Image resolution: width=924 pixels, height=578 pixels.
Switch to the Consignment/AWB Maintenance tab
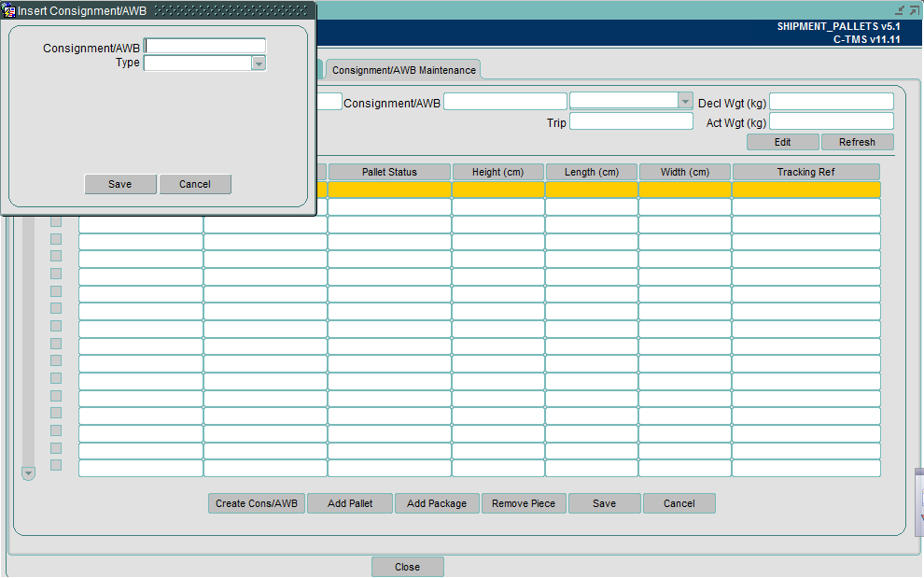click(403, 70)
